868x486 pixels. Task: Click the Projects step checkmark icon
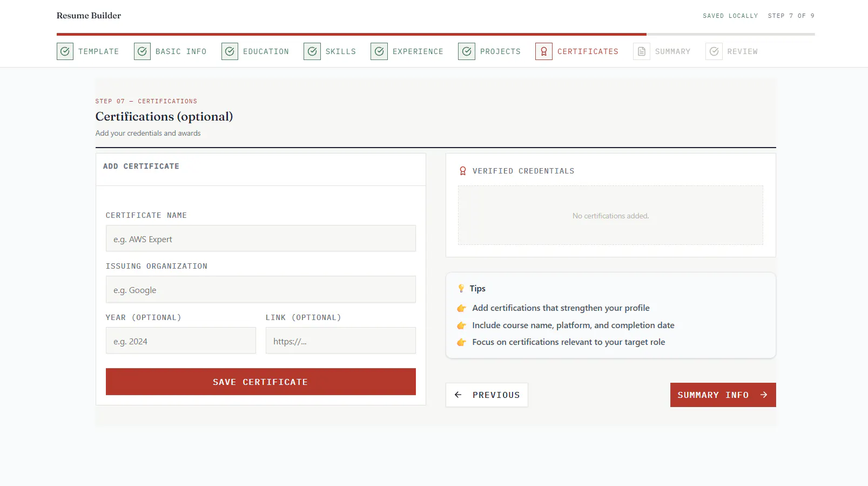(467, 51)
